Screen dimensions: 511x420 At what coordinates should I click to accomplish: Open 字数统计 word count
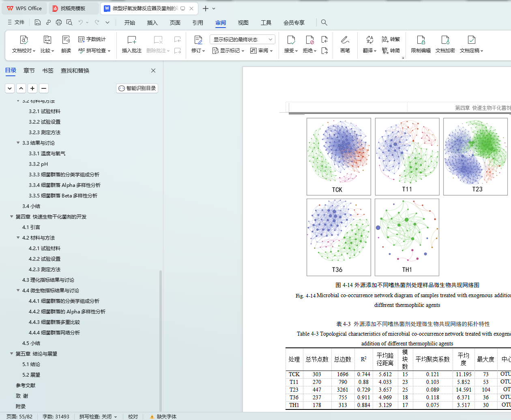(92, 39)
